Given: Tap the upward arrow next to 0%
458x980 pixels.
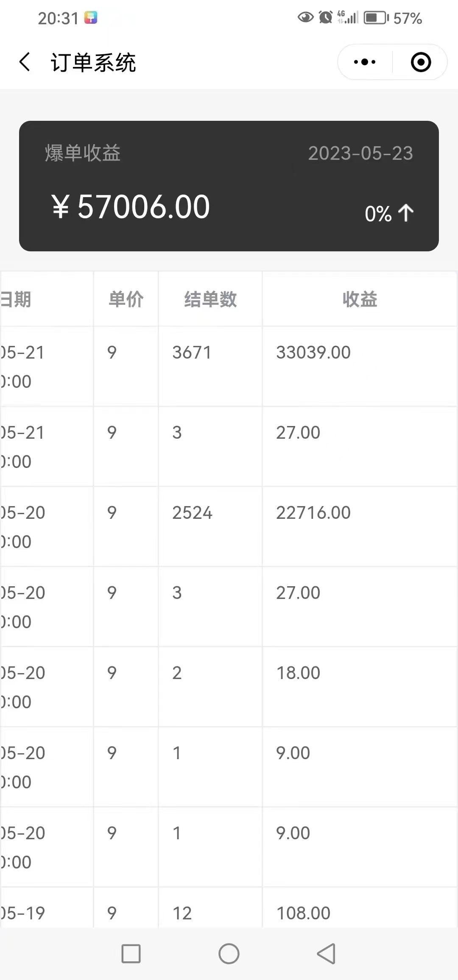Looking at the screenshot, I should [406, 213].
